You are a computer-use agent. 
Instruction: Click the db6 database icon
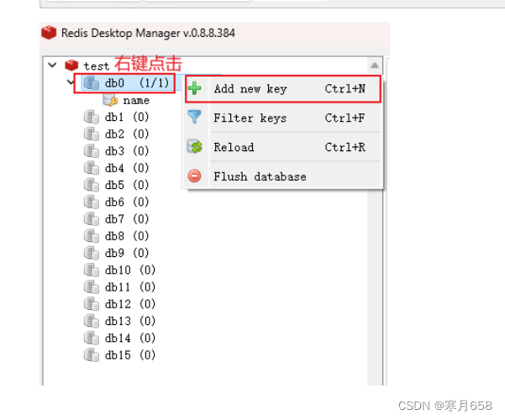92,202
